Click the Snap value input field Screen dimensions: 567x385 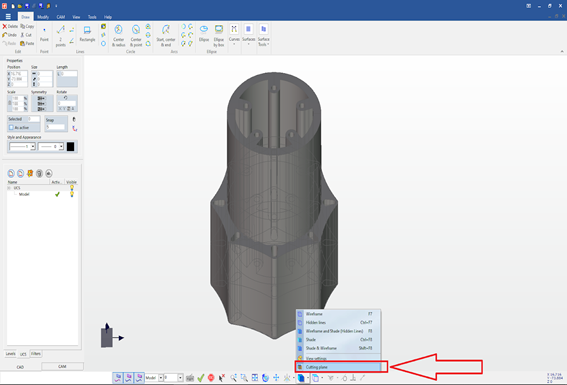(x=55, y=127)
